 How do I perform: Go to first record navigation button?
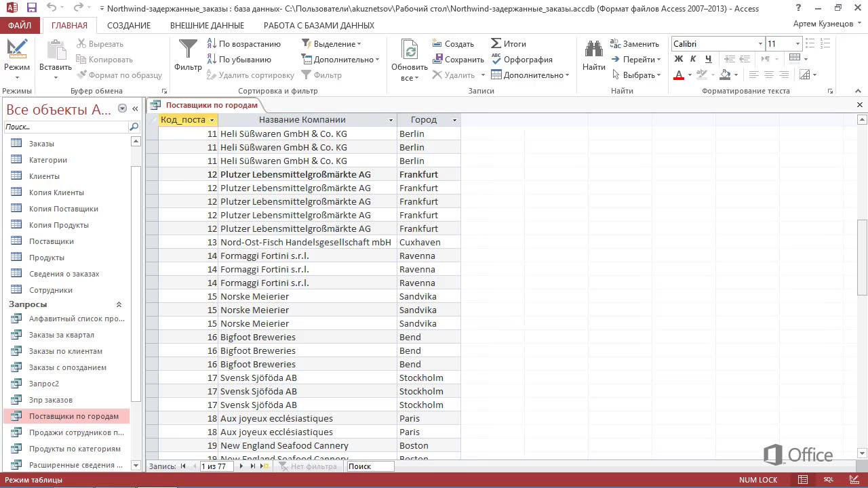[183, 466]
